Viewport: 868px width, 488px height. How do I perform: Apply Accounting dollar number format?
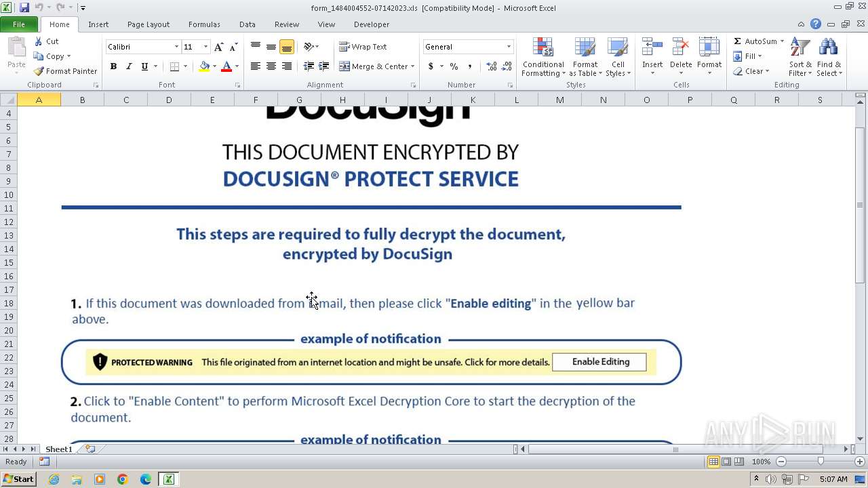pos(431,66)
